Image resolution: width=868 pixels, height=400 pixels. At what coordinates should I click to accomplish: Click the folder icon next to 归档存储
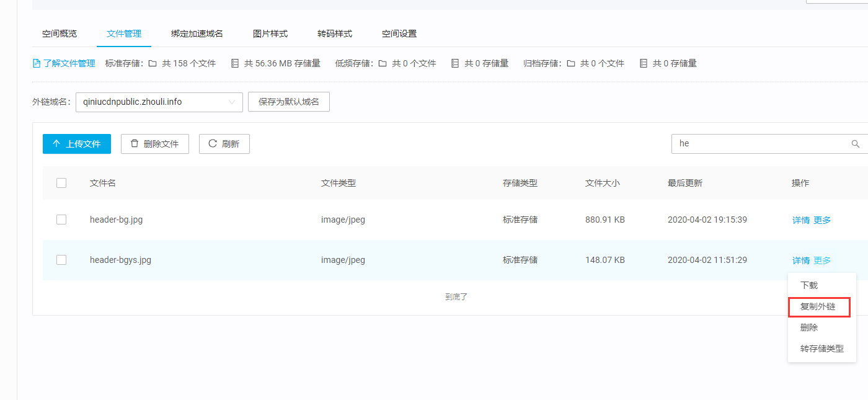click(570, 63)
